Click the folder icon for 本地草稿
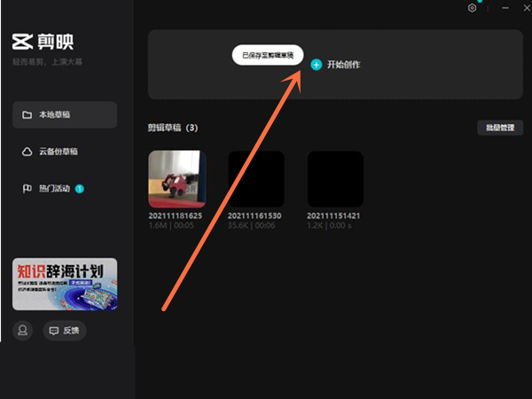This screenshot has height=399, width=532. (x=27, y=115)
